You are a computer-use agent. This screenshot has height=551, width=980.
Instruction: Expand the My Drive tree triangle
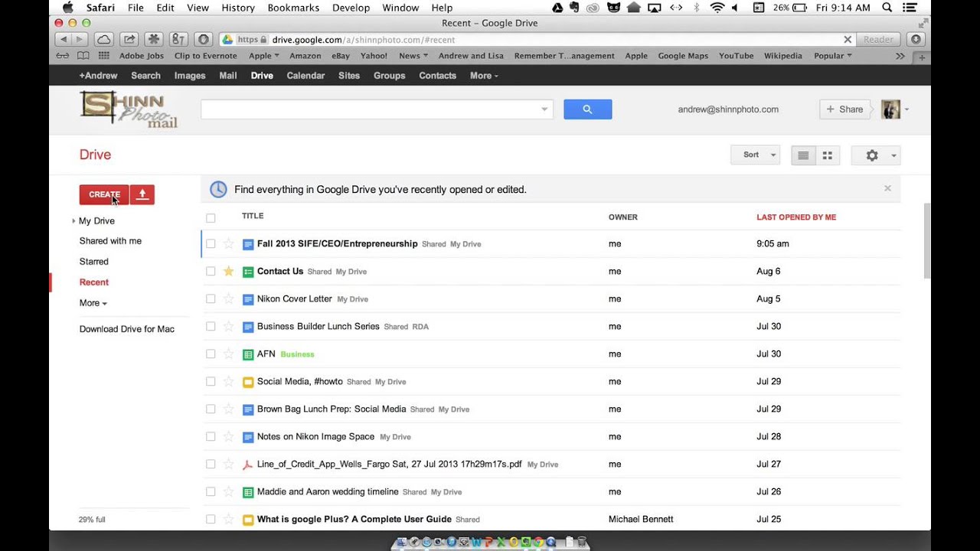pos(73,221)
